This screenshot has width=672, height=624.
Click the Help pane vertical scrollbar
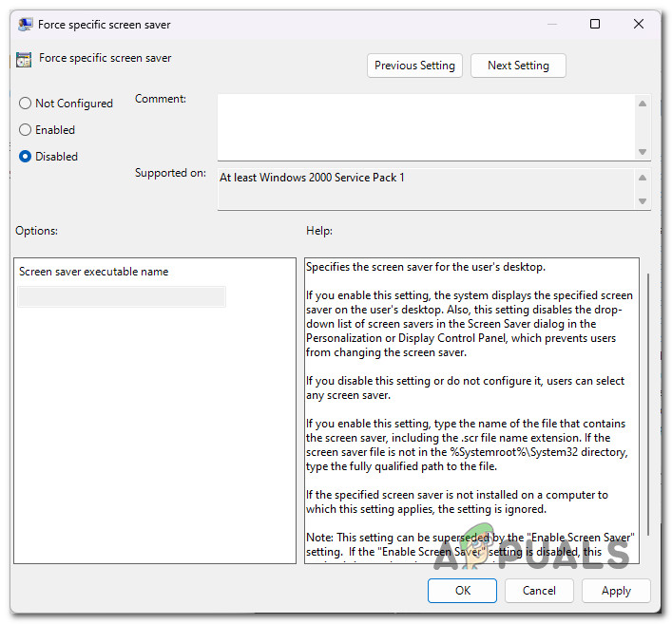click(x=648, y=404)
